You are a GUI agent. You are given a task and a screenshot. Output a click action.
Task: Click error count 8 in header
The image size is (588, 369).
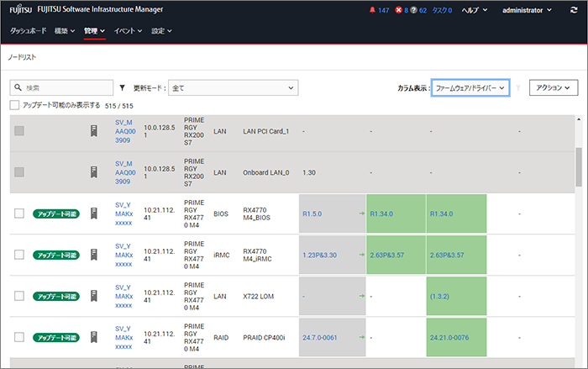pos(406,10)
